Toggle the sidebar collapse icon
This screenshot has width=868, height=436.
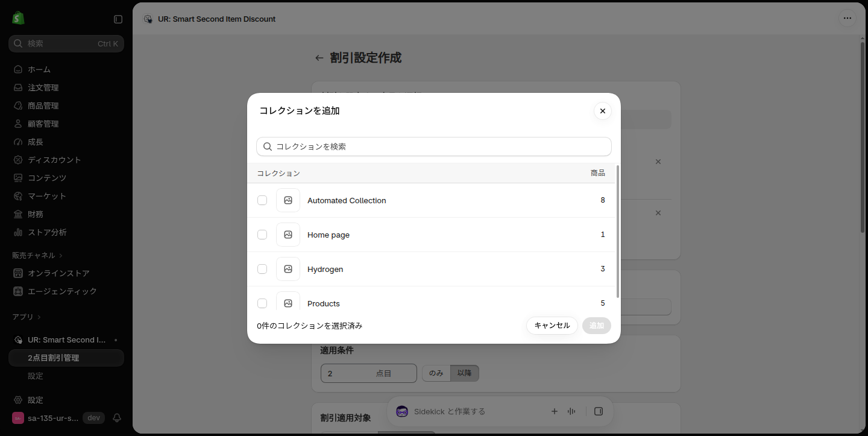coord(118,19)
